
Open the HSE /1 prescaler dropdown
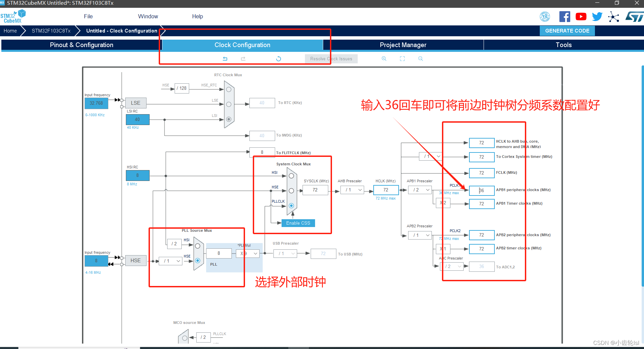171,261
